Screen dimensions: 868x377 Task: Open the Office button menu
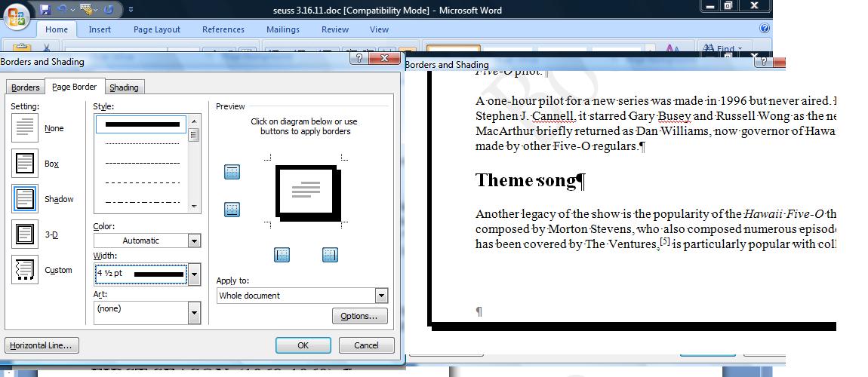click(17, 18)
